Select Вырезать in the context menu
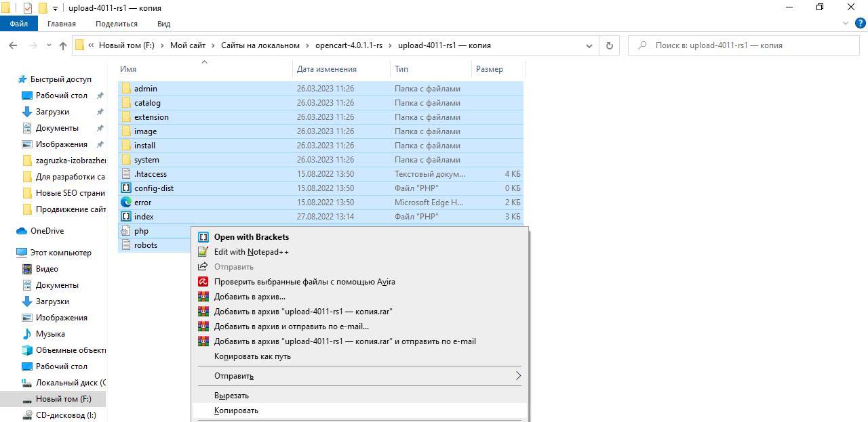The image size is (868, 422). click(x=231, y=396)
